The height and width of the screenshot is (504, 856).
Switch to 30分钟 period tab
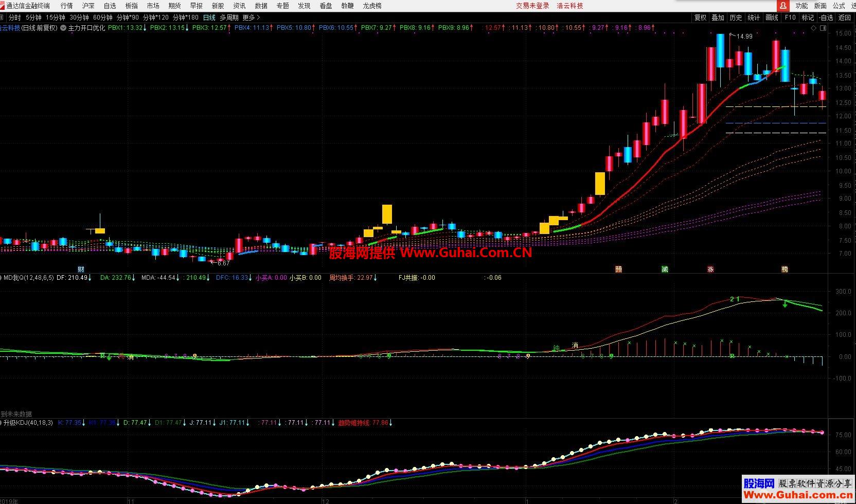[79, 17]
